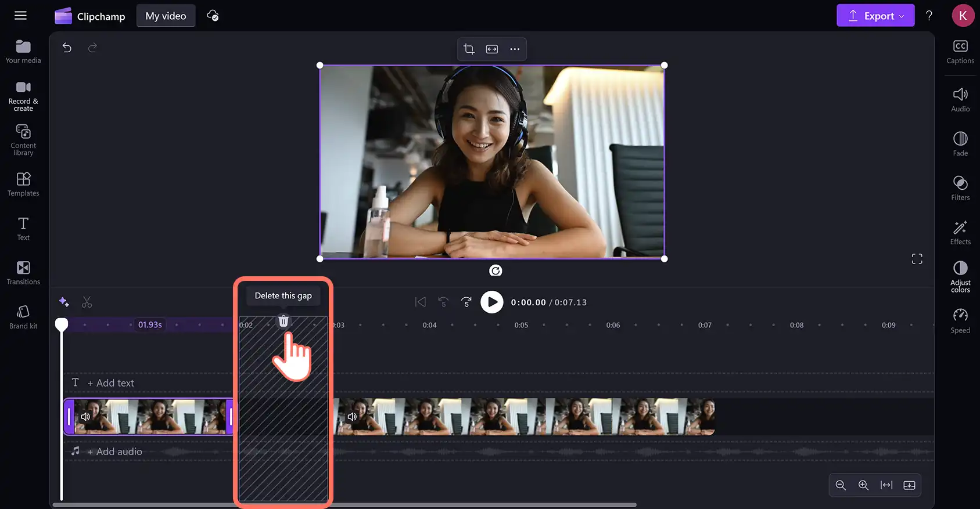980x509 pixels.
Task: Undo the last action
Action: tap(67, 48)
